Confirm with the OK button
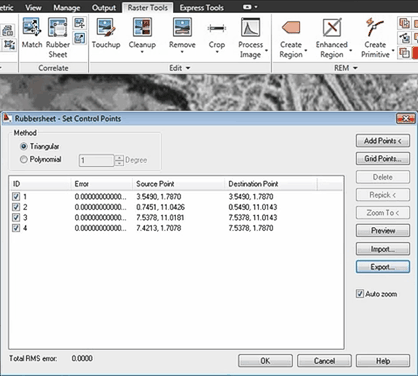 pyautogui.click(x=265, y=361)
